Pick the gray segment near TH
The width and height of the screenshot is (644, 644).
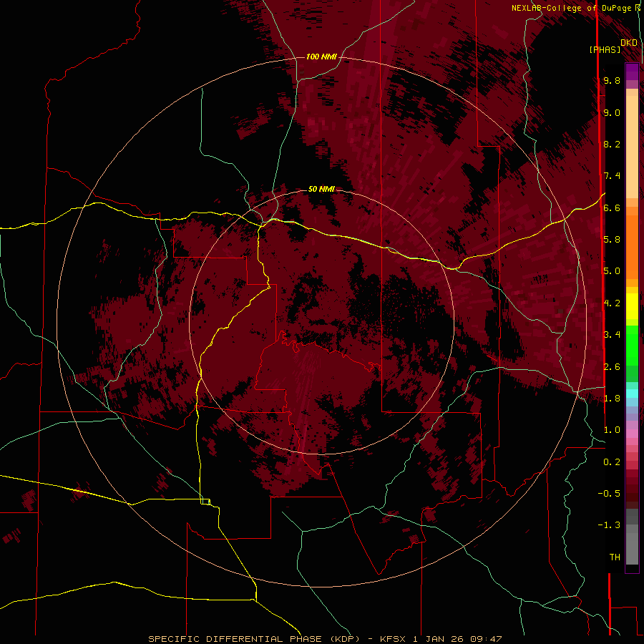632,548
